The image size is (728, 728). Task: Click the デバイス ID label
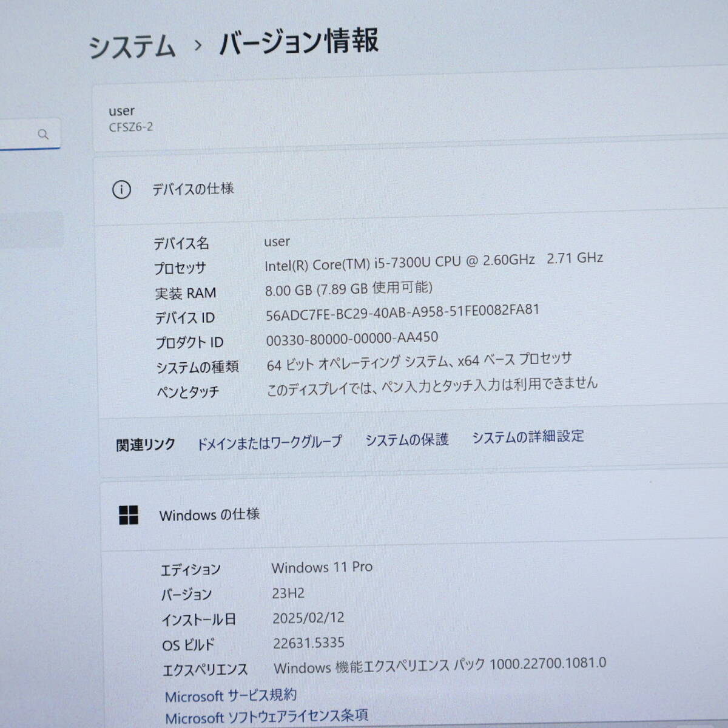point(184,318)
